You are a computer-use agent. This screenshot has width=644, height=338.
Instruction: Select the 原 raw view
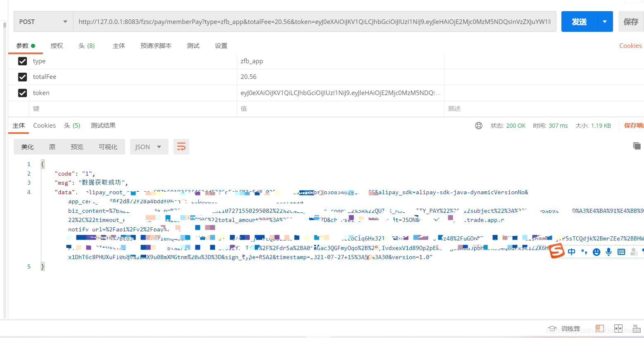click(x=52, y=147)
